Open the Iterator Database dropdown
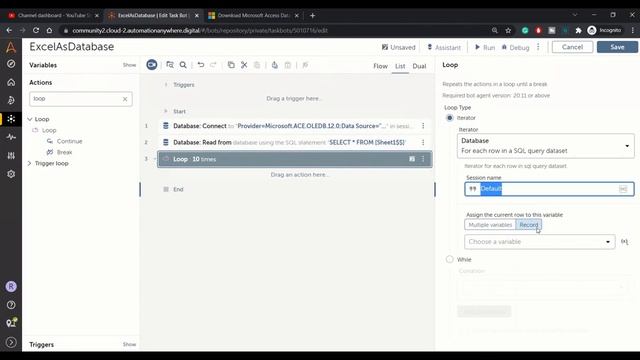The image size is (640, 360). (x=546, y=146)
